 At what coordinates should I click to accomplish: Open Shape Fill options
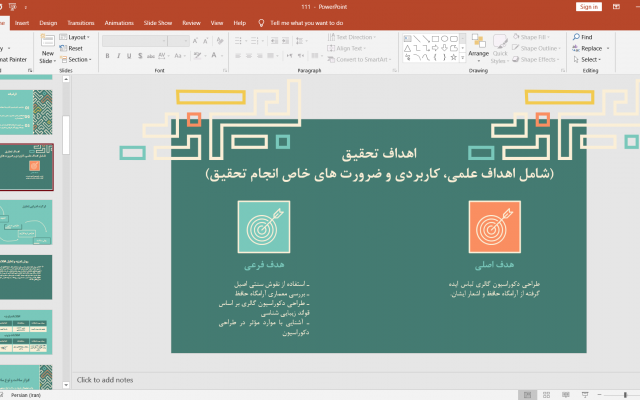click(x=531, y=37)
